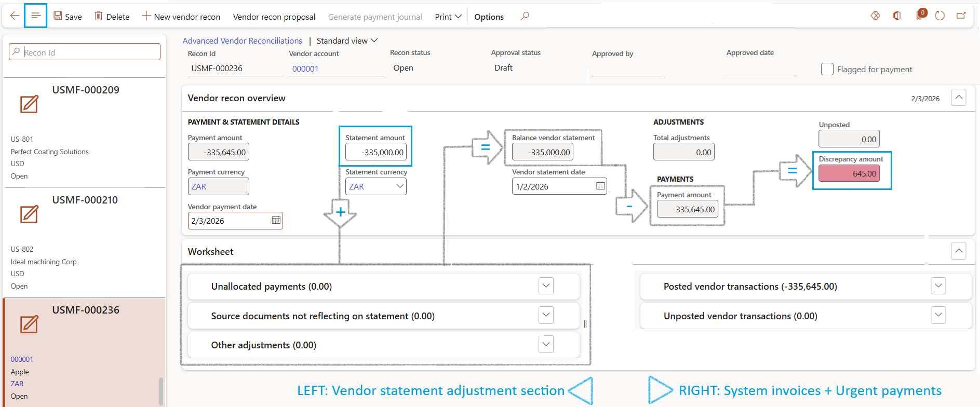
Task: Open Statement currency dropdown
Action: click(400, 186)
